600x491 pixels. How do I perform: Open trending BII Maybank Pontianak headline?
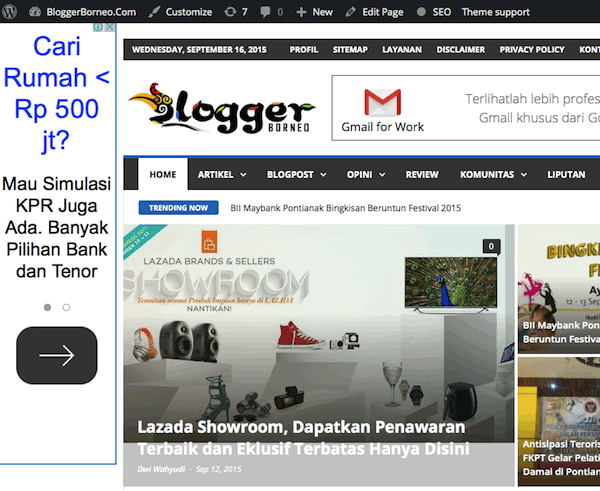click(x=346, y=208)
